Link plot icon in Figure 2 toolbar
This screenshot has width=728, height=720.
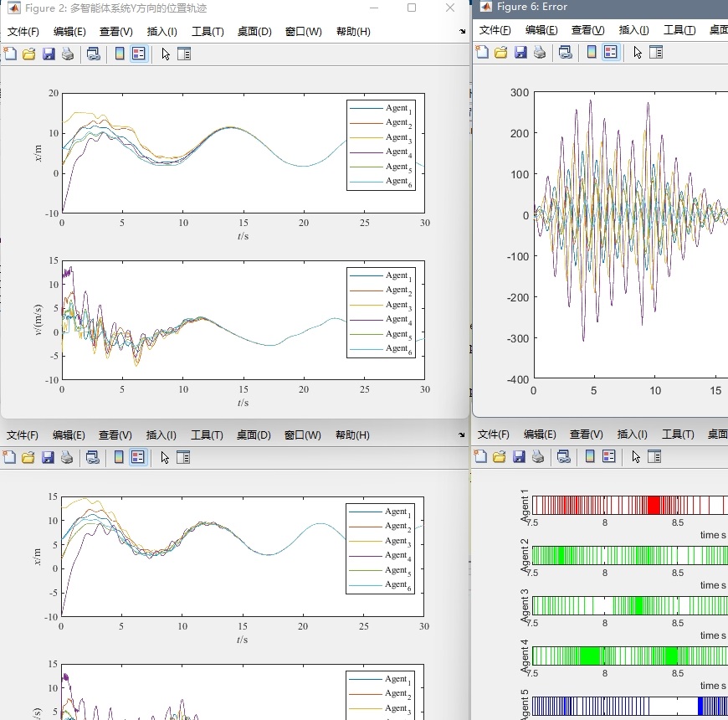point(94,54)
